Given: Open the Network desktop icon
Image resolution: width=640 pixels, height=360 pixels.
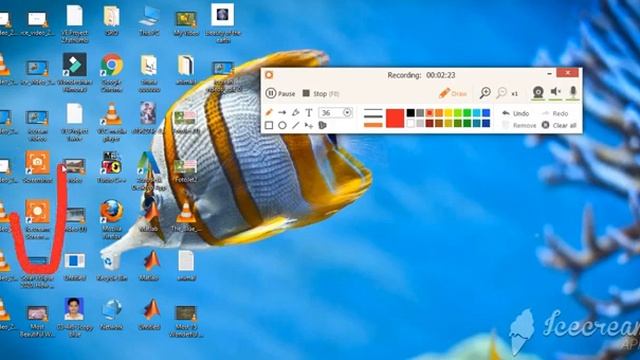Looking at the screenshot, I should click(x=111, y=314).
